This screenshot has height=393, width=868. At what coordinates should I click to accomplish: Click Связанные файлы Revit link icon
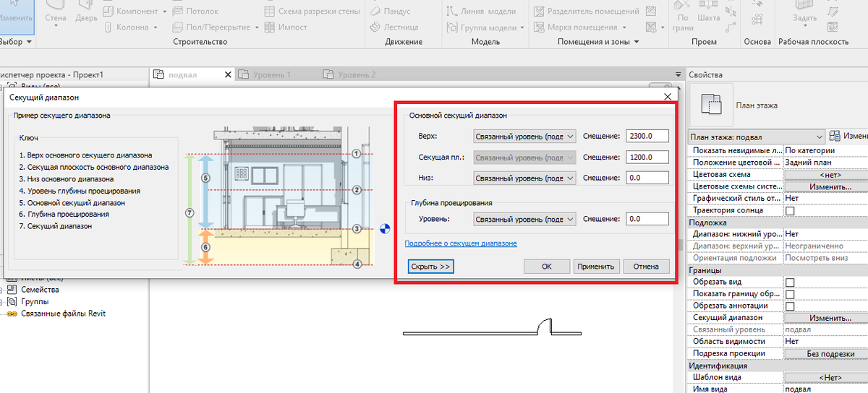[x=12, y=314]
